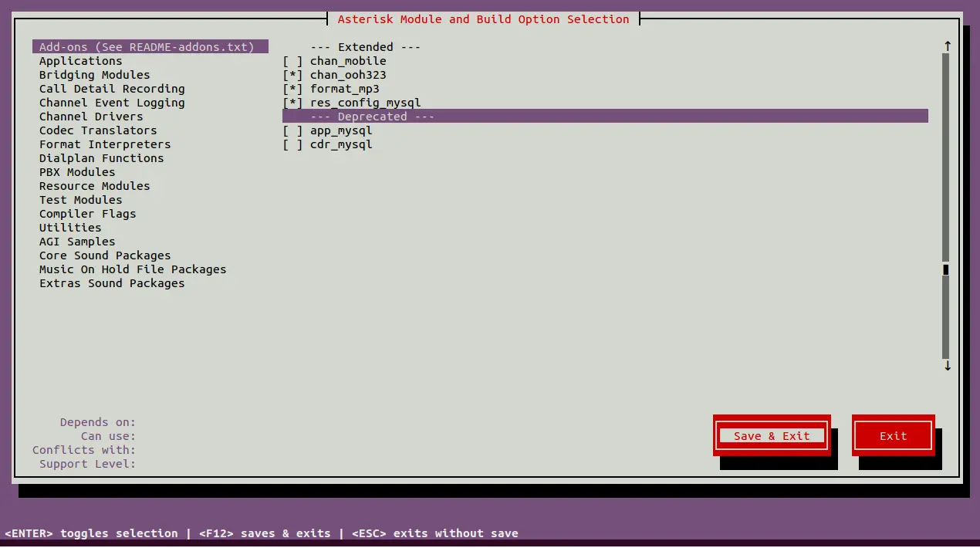980x548 pixels.
Task: Click the Extended section header
Action: click(366, 47)
